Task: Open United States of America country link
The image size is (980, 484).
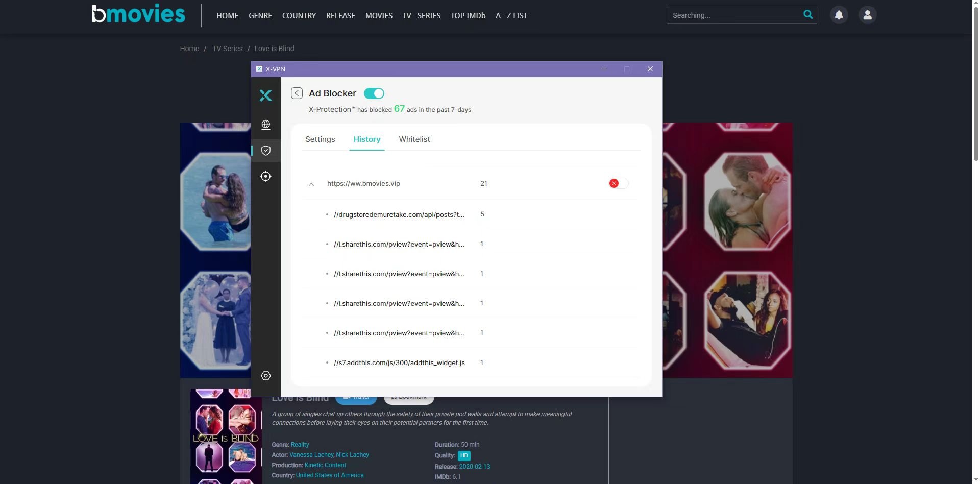Action: [330, 475]
